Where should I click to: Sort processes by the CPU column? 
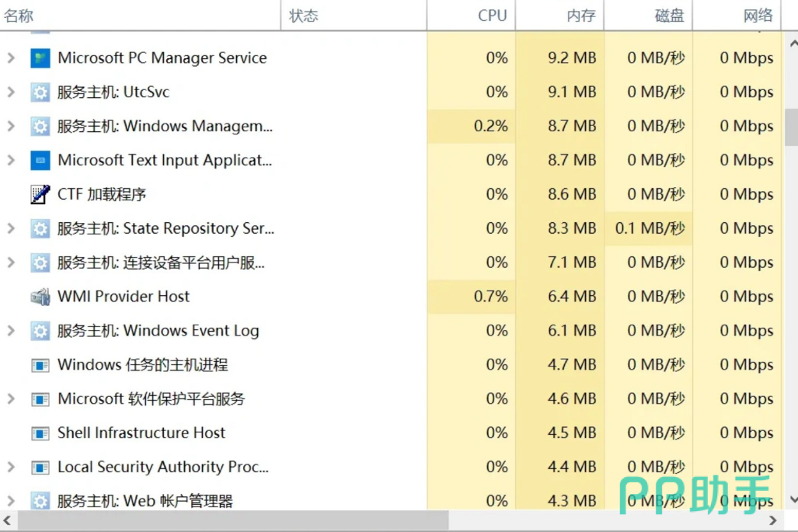[472, 16]
